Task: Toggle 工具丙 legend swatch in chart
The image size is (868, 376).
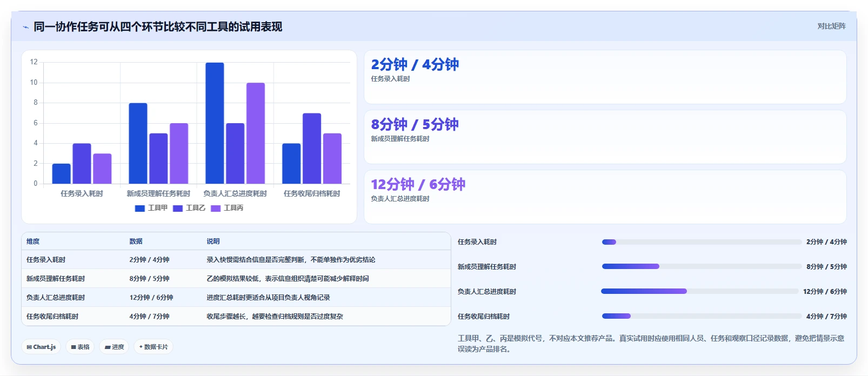Action: pos(216,208)
